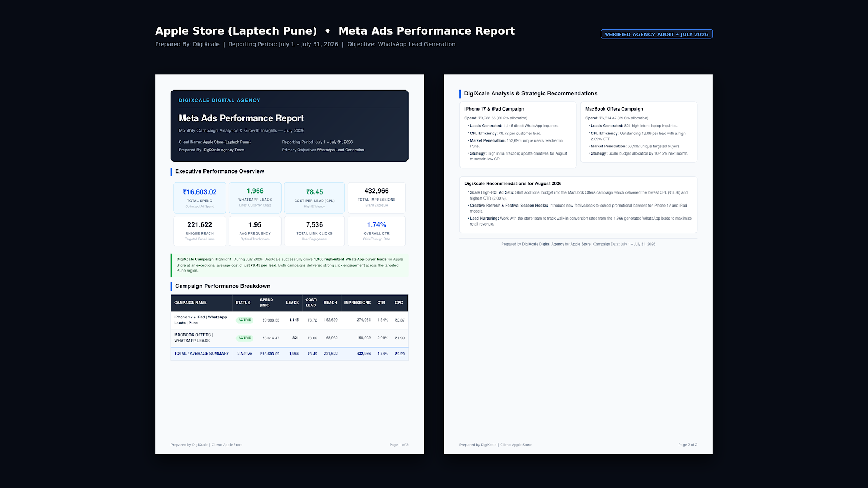The height and width of the screenshot is (488, 868).
Task: Open the 'MacBook Offers Campaign' analysis card title
Action: [x=614, y=109]
